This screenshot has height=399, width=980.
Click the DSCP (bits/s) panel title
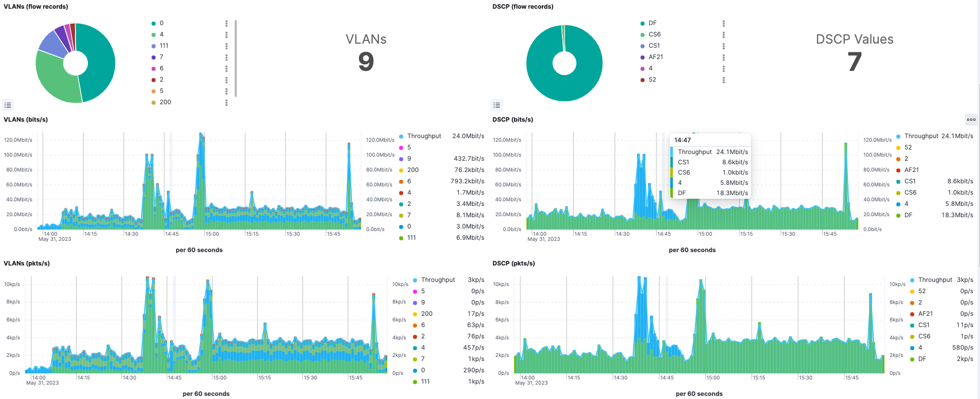pos(513,120)
